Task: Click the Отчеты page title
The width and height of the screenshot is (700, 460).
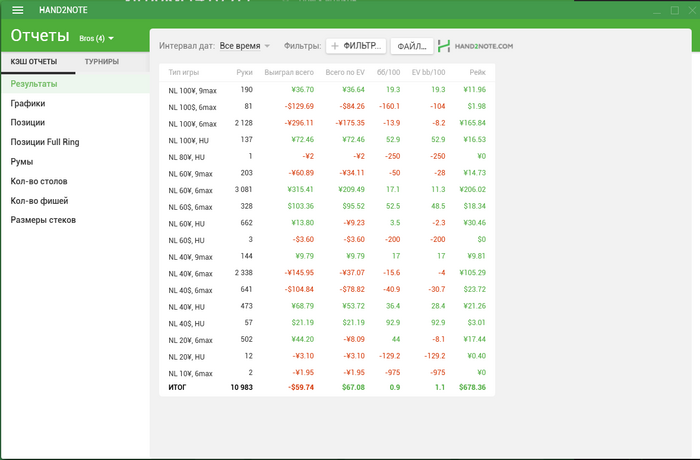Action: (40, 36)
